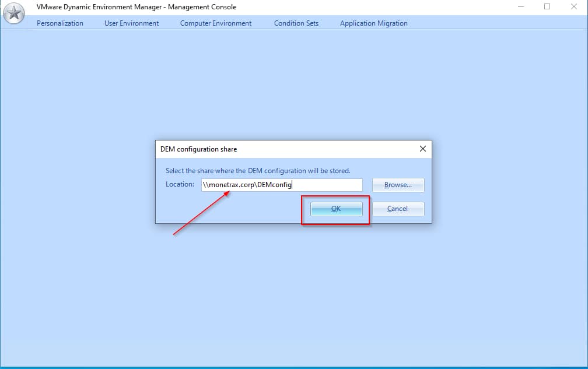Click the 'Select the share' instruction text
588x369 pixels.
point(258,171)
